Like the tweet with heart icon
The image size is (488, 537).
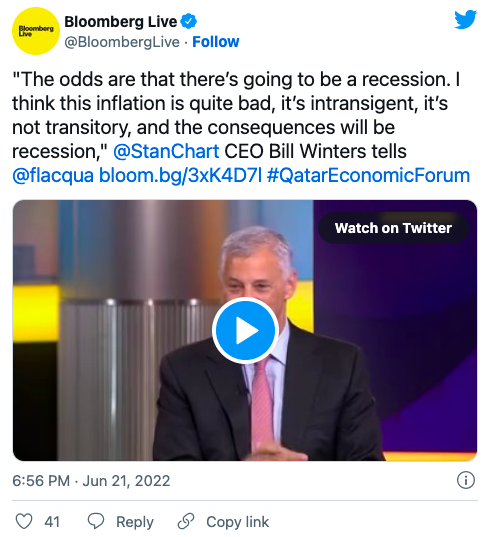24,522
